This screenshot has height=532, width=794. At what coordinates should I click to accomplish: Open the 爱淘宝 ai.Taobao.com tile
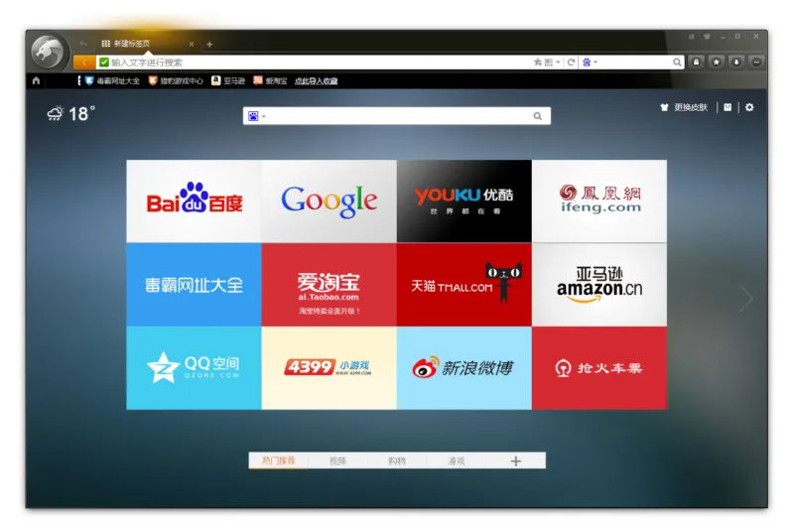coord(330,285)
